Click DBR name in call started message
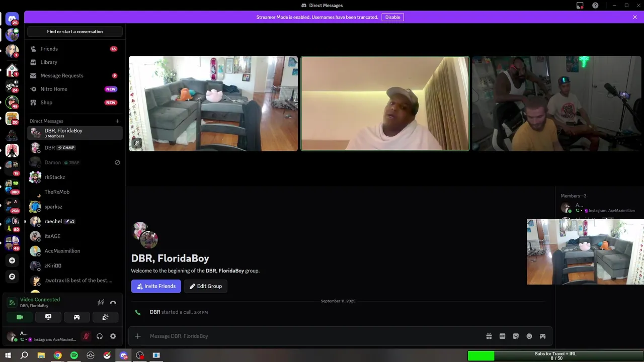 [x=155, y=312]
